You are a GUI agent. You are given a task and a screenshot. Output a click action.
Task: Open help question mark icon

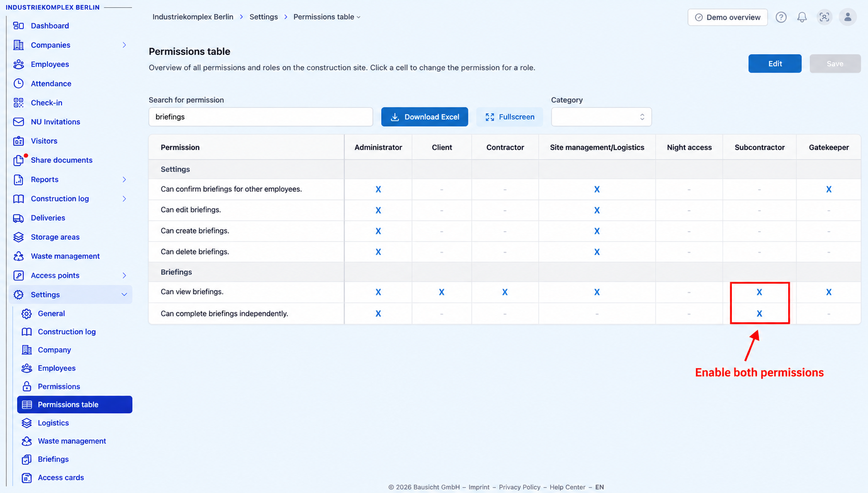point(781,17)
